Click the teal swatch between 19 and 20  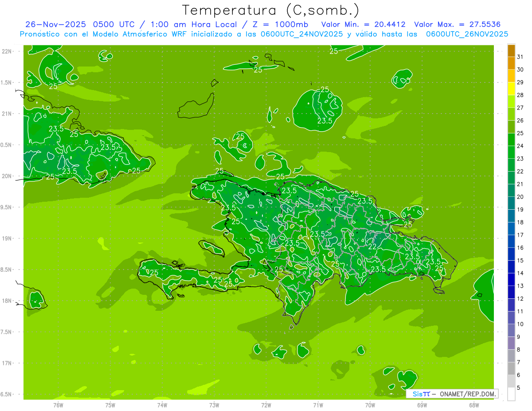click(511, 204)
